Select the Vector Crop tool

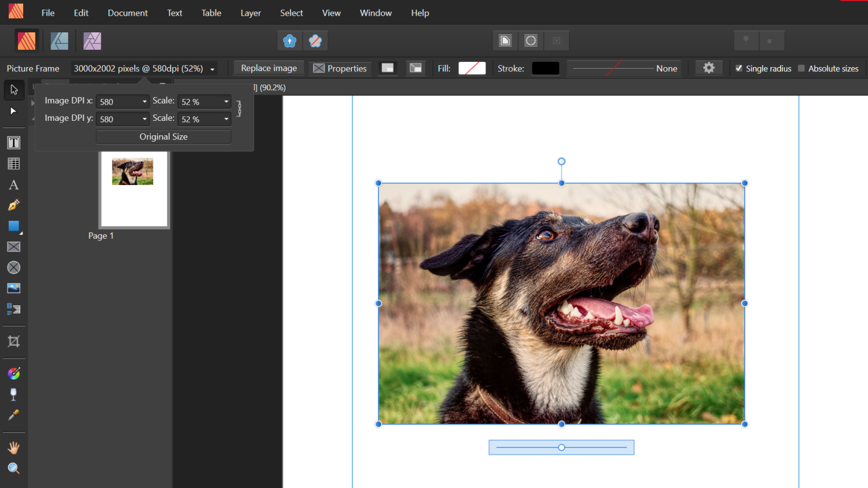coord(14,342)
